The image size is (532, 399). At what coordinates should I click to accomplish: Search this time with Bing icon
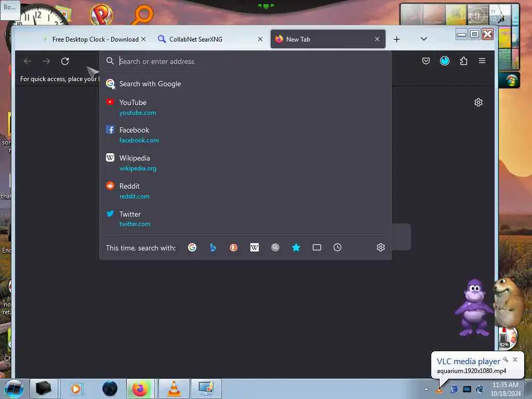[x=212, y=247]
